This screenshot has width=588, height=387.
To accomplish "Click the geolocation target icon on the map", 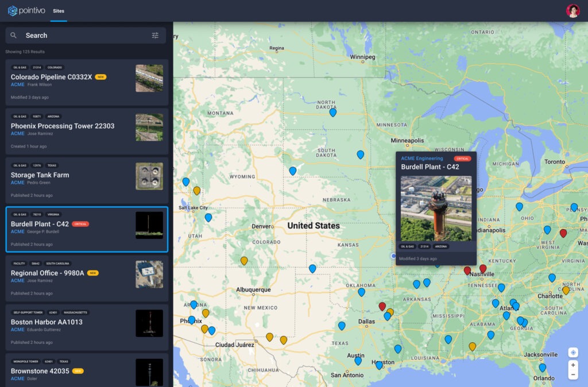I will (x=572, y=352).
